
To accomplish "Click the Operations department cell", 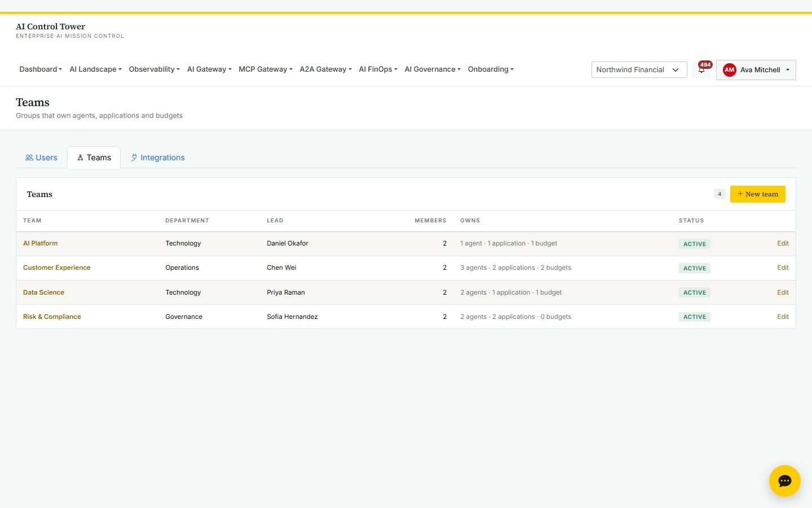I will coord(182,268).
